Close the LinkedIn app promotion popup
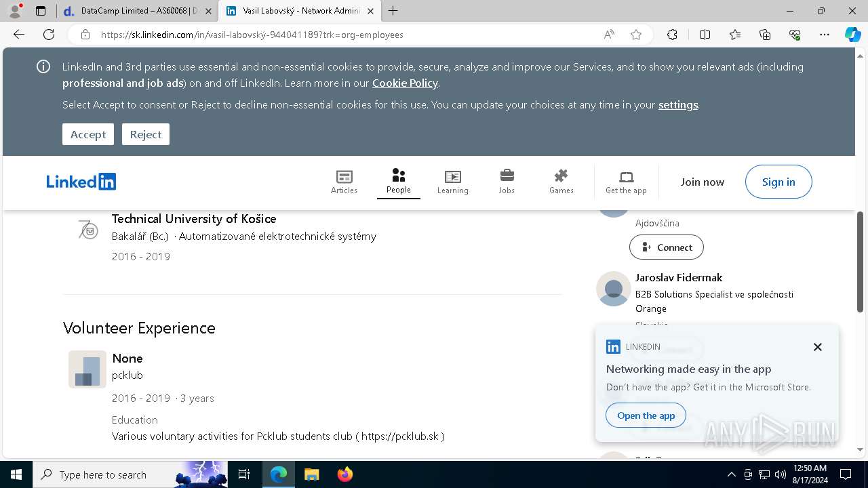Screen dimensions: 868x488 pyautogui.click(x=818, y=347)
